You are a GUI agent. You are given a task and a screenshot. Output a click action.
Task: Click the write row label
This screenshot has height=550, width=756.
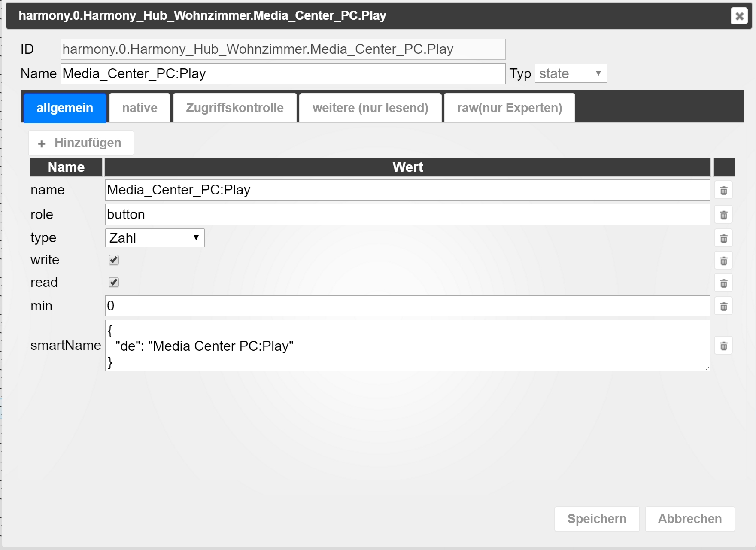click(45, 260)
